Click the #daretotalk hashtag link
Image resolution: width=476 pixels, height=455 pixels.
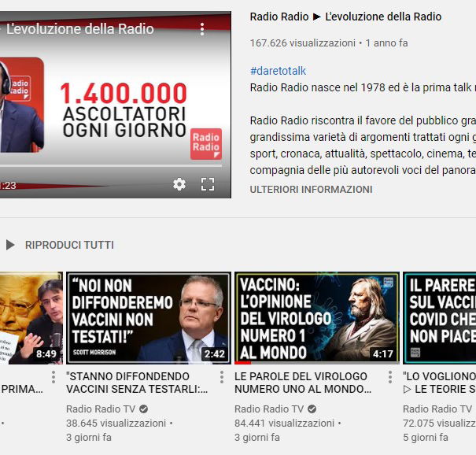coord(278,71)
